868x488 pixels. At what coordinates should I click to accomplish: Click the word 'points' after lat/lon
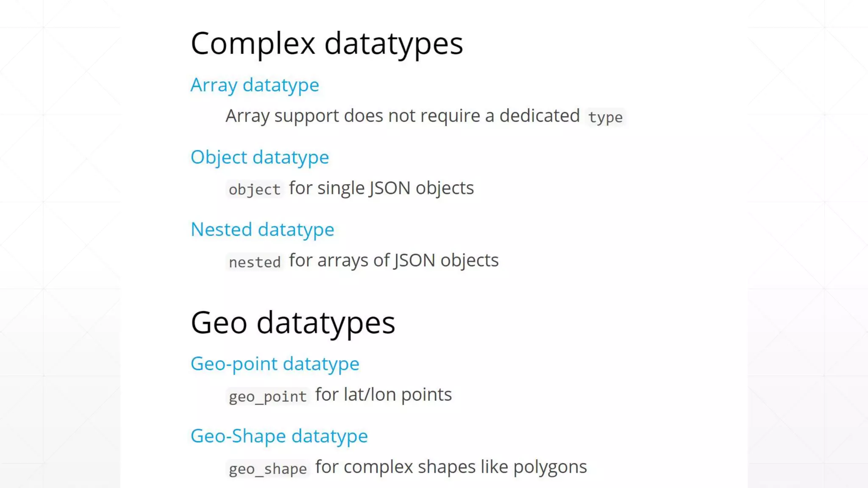pyautogui.click(x=426, y=395)
